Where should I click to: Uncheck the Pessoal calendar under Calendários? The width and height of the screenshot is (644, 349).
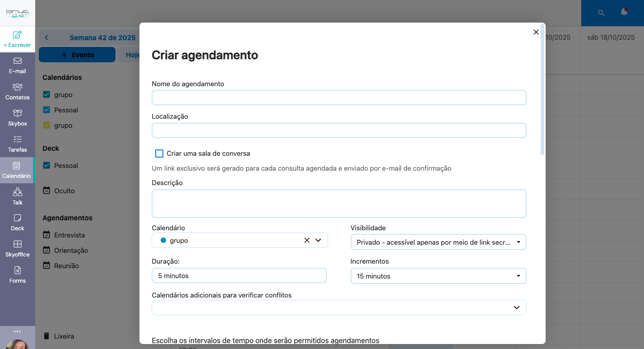(46, 110)
